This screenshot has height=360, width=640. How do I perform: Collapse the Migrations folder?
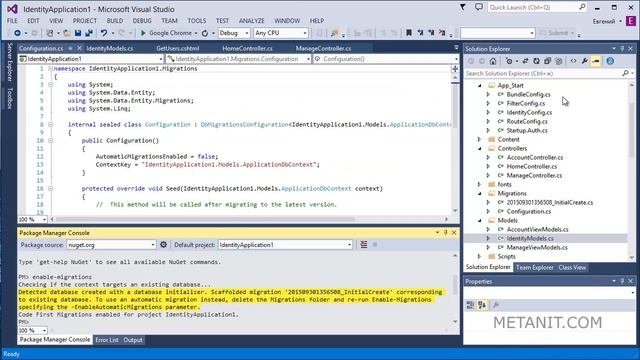(480, 193)
